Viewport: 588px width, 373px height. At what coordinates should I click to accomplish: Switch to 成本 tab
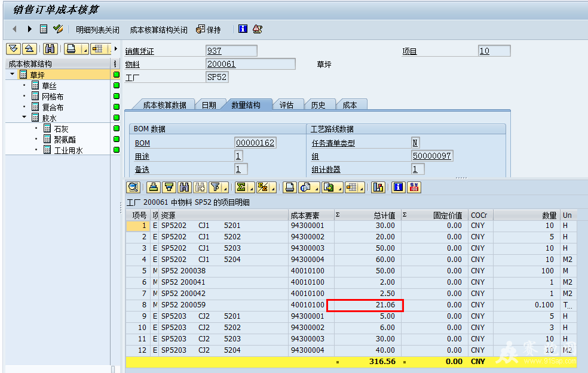pos(350,105)
